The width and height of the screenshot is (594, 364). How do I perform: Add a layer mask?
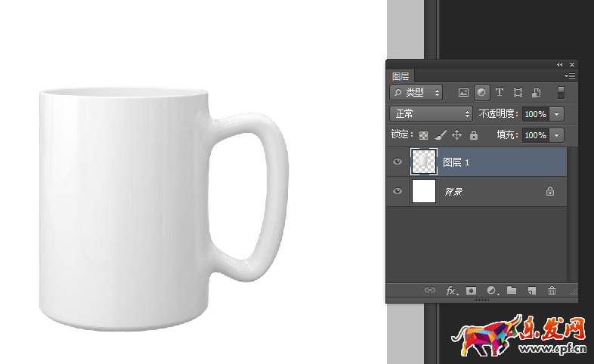(x=471, y=291)
